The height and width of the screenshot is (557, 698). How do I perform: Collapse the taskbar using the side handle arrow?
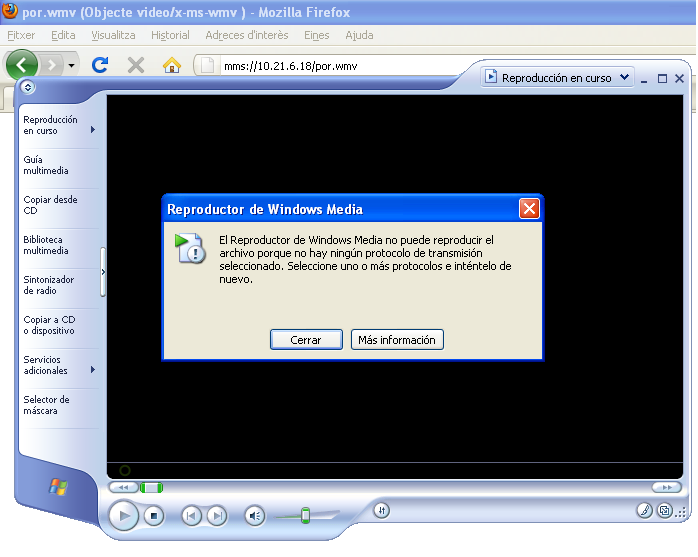103,272
